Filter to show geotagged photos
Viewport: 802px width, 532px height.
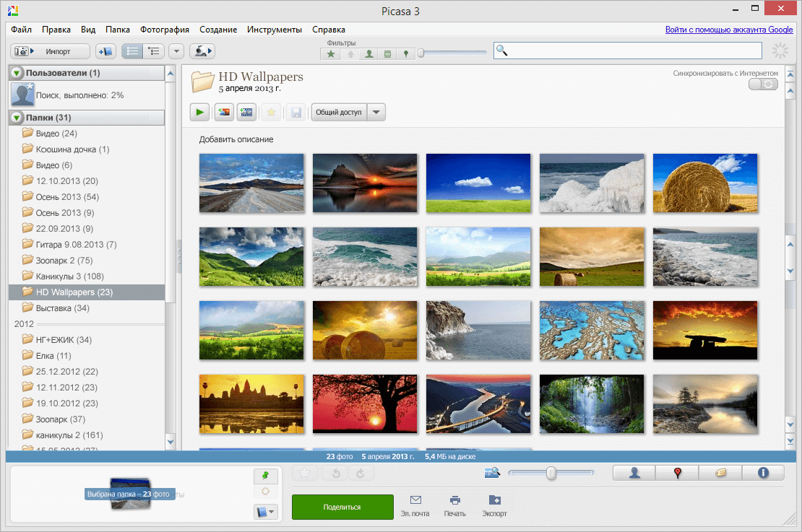point(405,53)
